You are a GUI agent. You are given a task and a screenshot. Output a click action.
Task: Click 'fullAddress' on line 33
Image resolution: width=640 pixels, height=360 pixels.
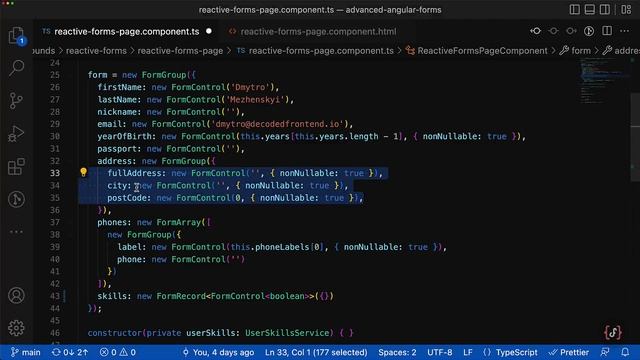click(x=134, y=173)
